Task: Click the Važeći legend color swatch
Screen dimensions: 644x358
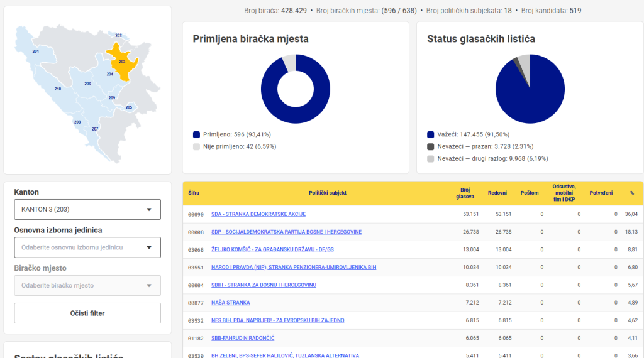Action: point(430,134)
